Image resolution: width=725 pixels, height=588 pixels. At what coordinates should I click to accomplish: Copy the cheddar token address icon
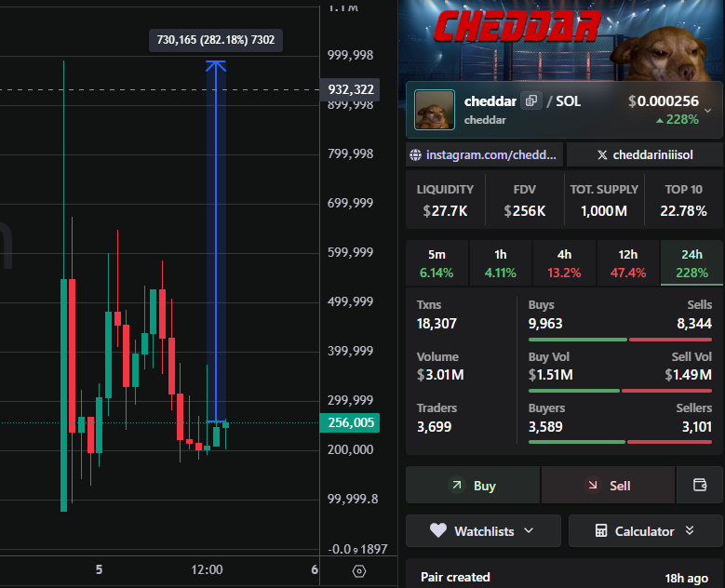(531, 100)
